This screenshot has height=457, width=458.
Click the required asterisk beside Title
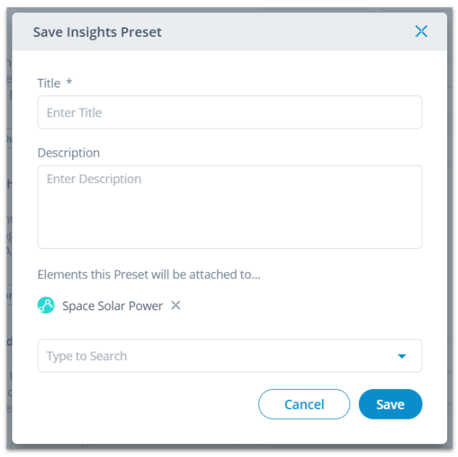coord(69,81)
